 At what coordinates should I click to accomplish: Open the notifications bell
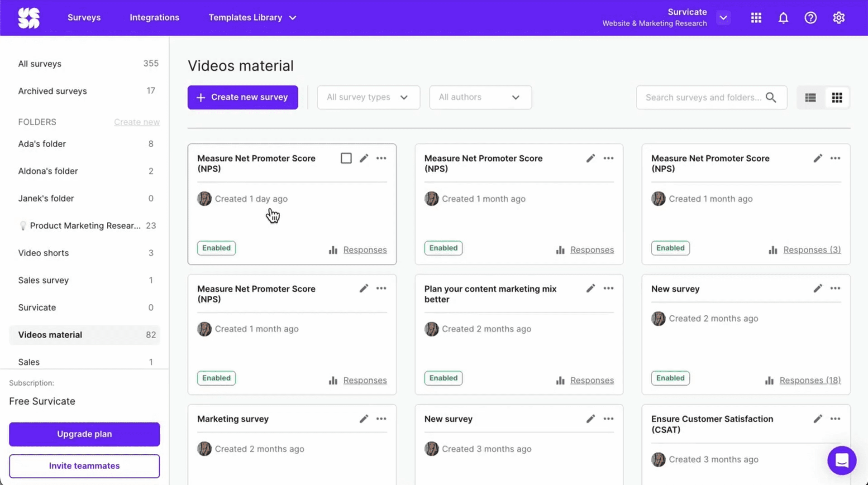click(783, 18)
